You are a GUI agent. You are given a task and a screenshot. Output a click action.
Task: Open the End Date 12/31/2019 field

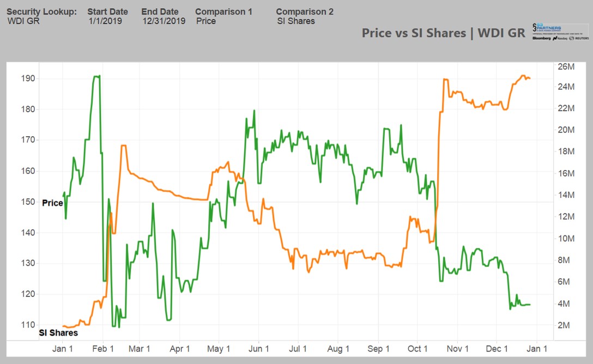click(x=164, y=21)
